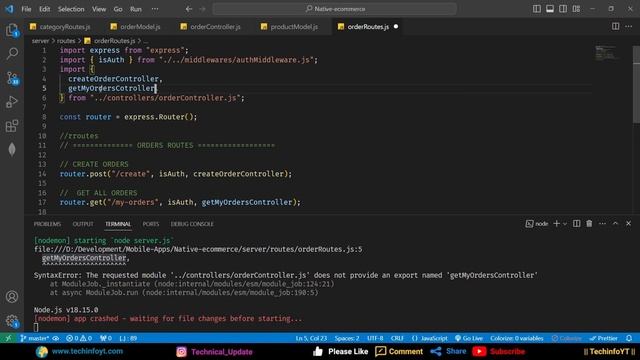The image size is (640, 360).
Task: Expand the orderRoutes.js breadcrumb
Action: click(110, 41)
